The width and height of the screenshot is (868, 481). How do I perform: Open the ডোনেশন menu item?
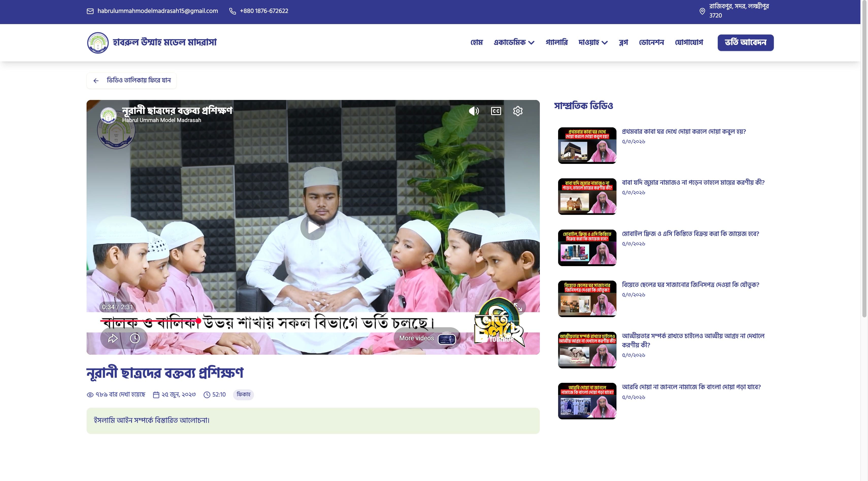[x=651, y=42]
